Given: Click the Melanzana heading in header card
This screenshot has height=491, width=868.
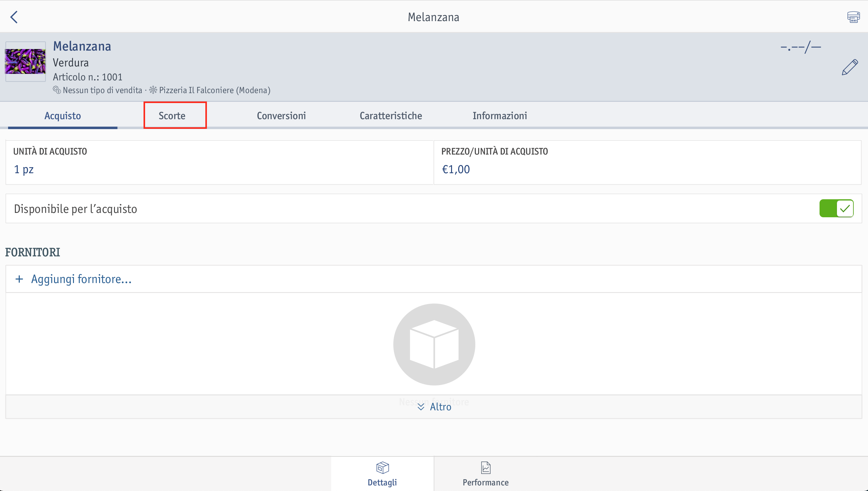Looking at the screenshot, I should pyautogui.click(x=82, y=46).
